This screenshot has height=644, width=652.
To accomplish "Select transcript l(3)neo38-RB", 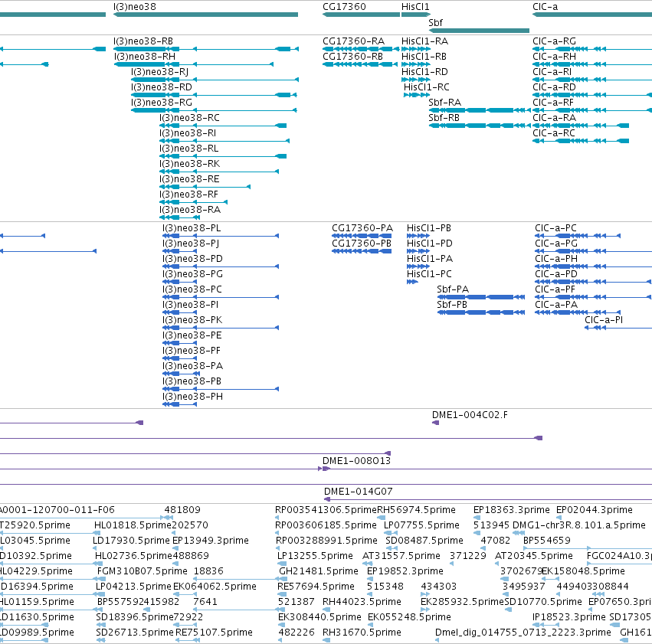I will pos(206,49).
